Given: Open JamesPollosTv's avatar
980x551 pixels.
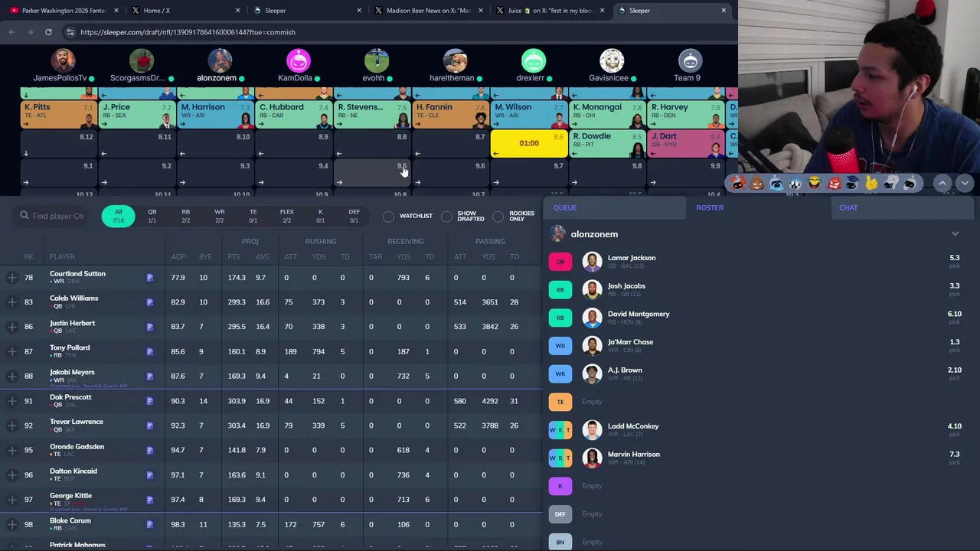Looking at the screenshot, I should click(63, 60).
